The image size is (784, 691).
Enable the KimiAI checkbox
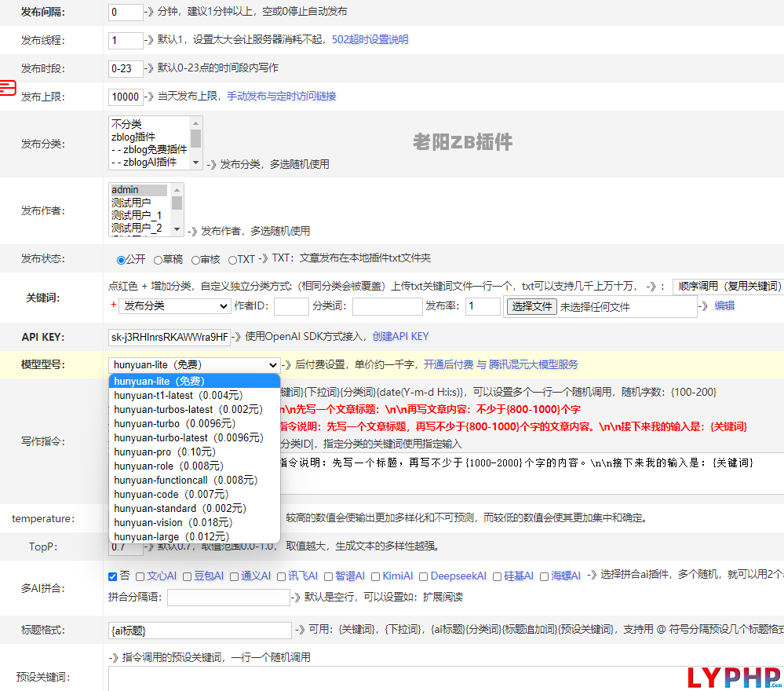[375, 576]
